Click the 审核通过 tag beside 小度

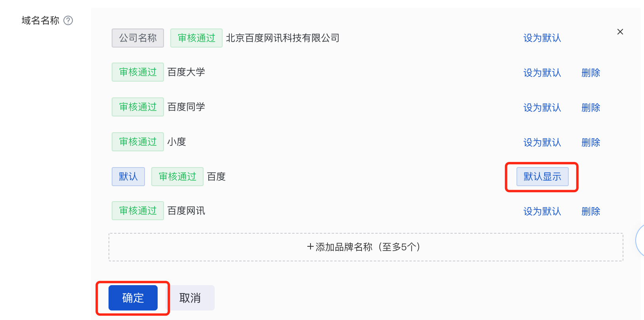click(138, 142)
